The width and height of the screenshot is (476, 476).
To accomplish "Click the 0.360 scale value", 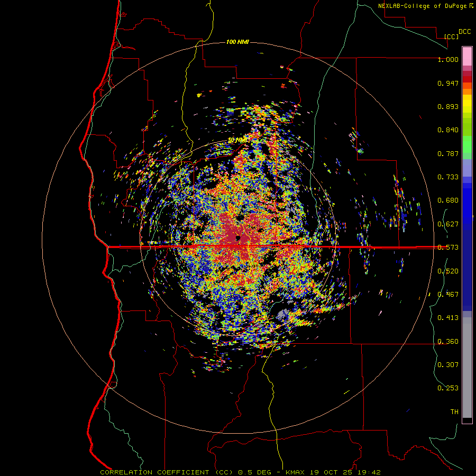I will (x=448, y=342).
